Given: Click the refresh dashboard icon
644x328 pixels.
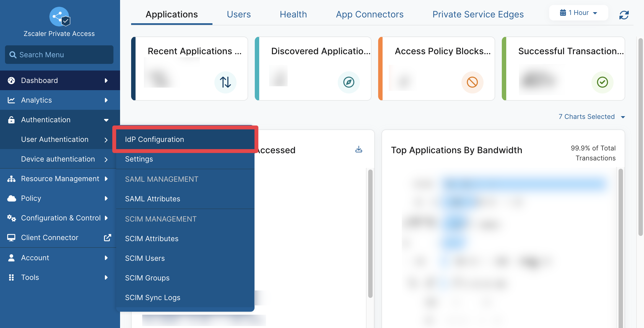Looking at the screenshot, I should pyautogui.click(x=624, y=15).
